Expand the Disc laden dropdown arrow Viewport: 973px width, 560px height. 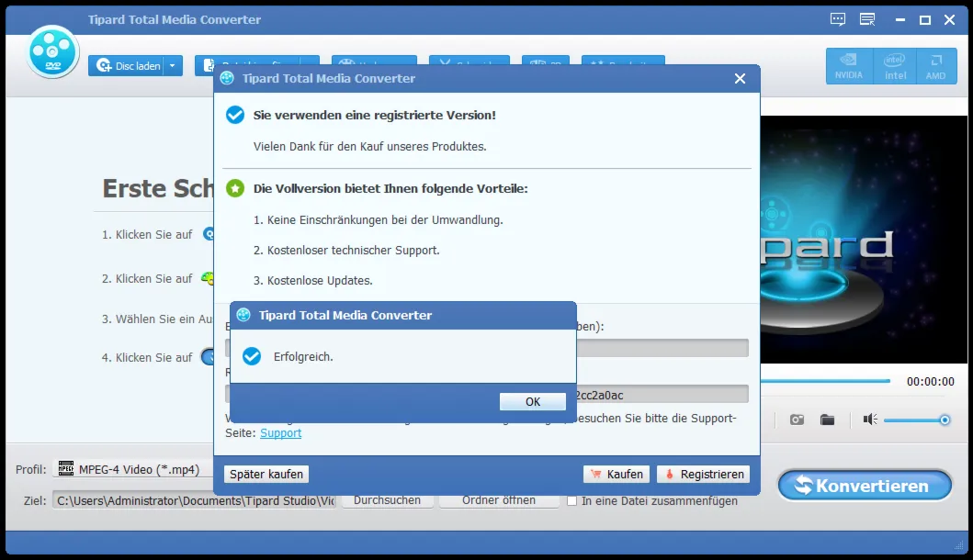[x=173, y=66]
